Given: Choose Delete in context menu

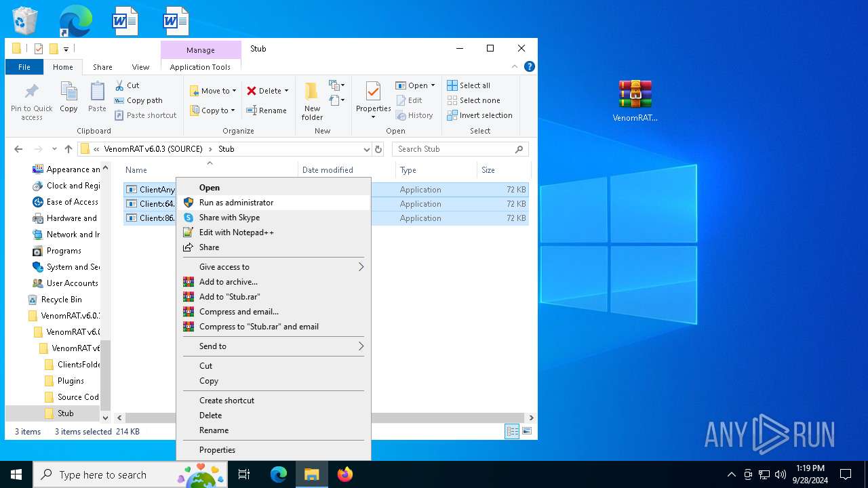Looking at the screenshot, I should coord(273,415).
